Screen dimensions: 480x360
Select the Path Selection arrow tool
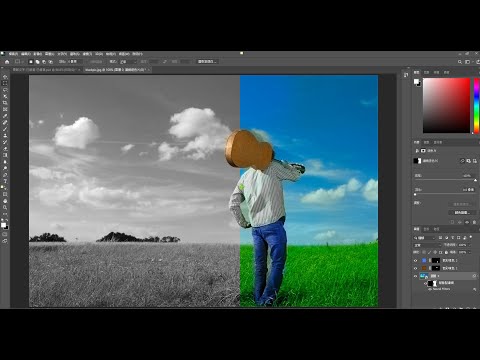pos(5,188)
